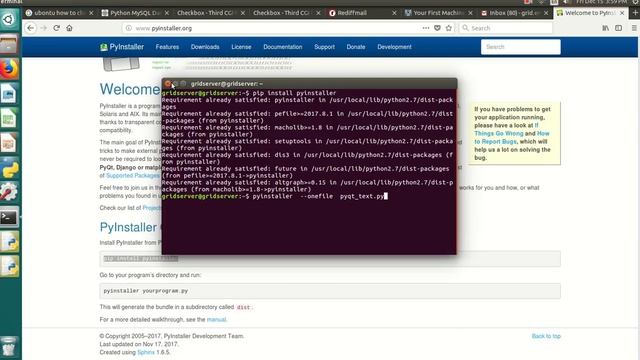This screenshot has height=360, width=640.
Task: Open LibreOffice Calc from the launcher
Action: click(x=9, y=118)
